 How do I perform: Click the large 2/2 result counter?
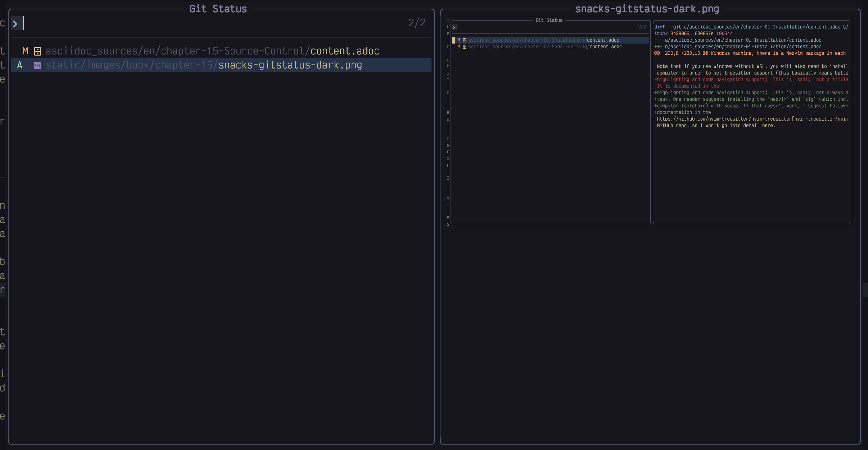[x=417, y=23]
